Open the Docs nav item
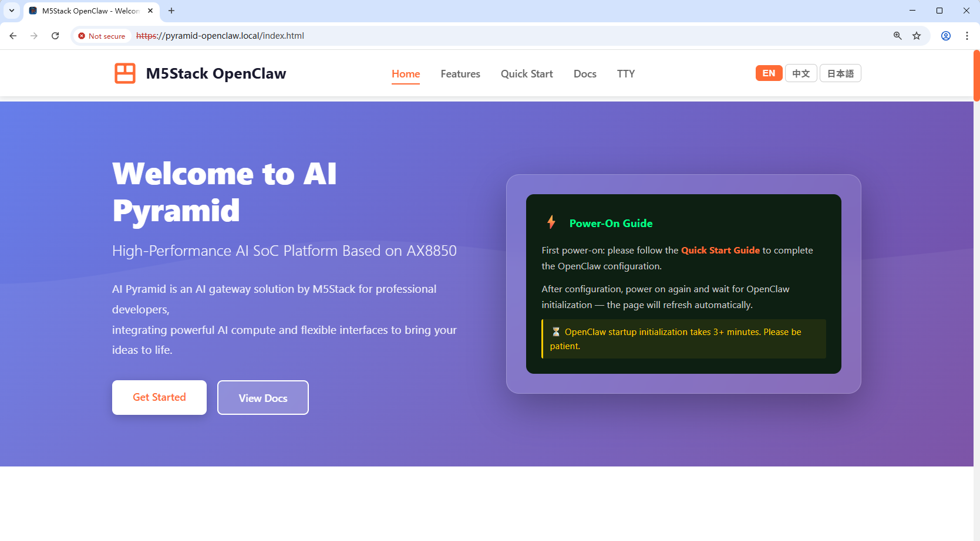The width and height of the screenshot is (980, 541). [x=585, y=74]
